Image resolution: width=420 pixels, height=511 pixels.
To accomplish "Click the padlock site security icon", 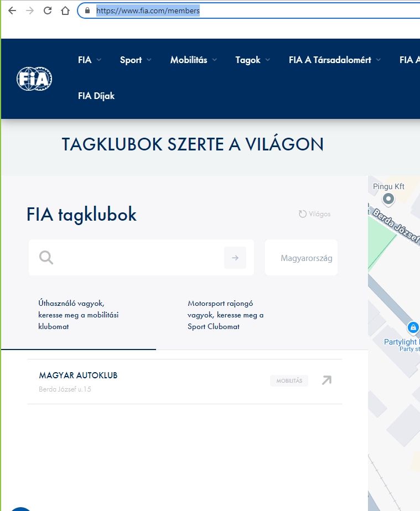I will pyautogui.click(x=87, y=11).
